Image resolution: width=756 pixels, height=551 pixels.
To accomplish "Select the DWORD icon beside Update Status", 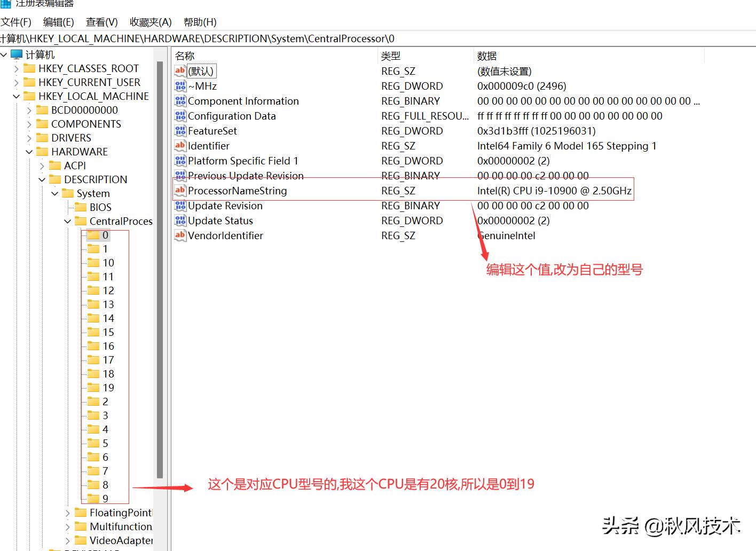I will [180, 220].
